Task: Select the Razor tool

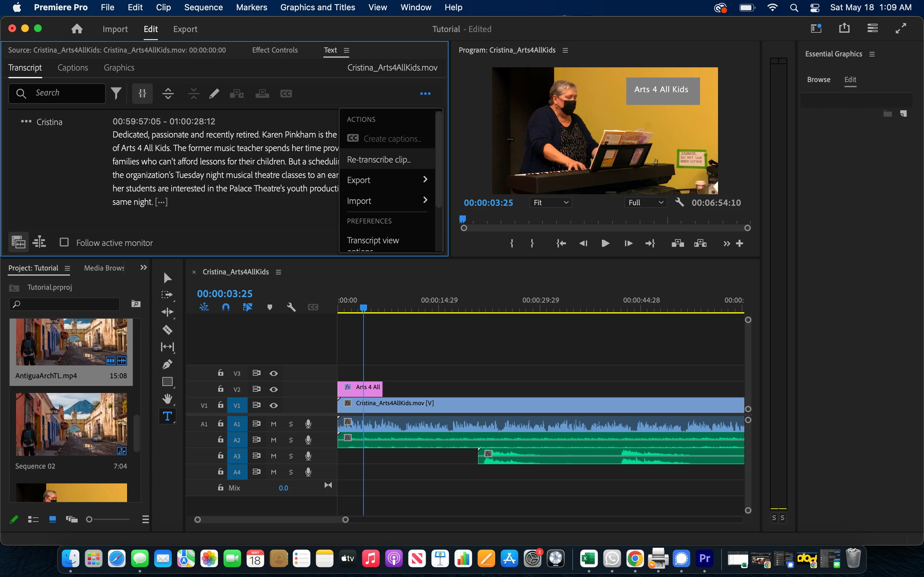Action: point(167,330)
